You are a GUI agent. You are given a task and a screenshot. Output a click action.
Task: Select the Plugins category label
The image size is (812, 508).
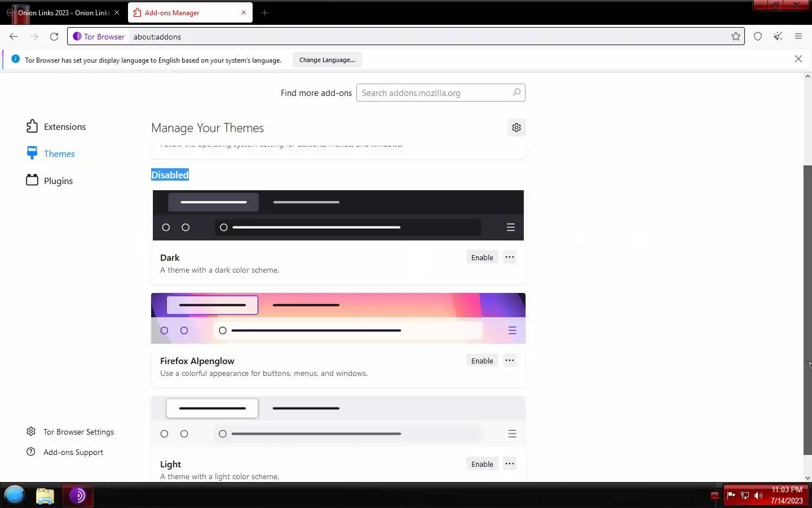tap(58, 181)
